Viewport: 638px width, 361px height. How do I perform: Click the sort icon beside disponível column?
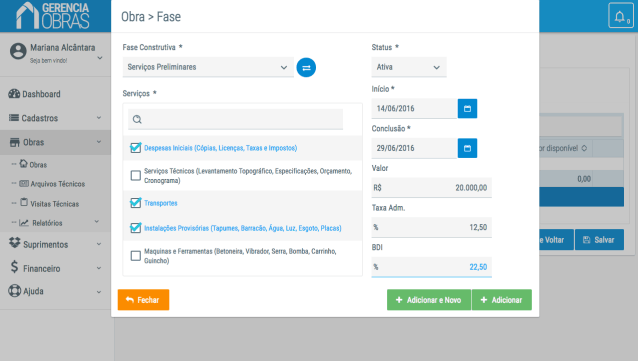(584, 148)
